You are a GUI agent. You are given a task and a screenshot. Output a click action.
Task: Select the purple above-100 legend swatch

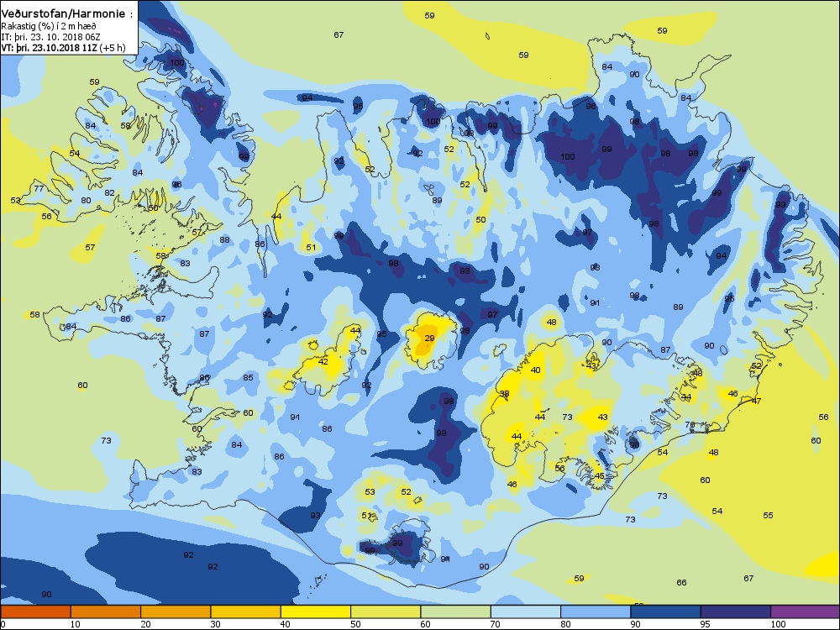tap(806, 612)
